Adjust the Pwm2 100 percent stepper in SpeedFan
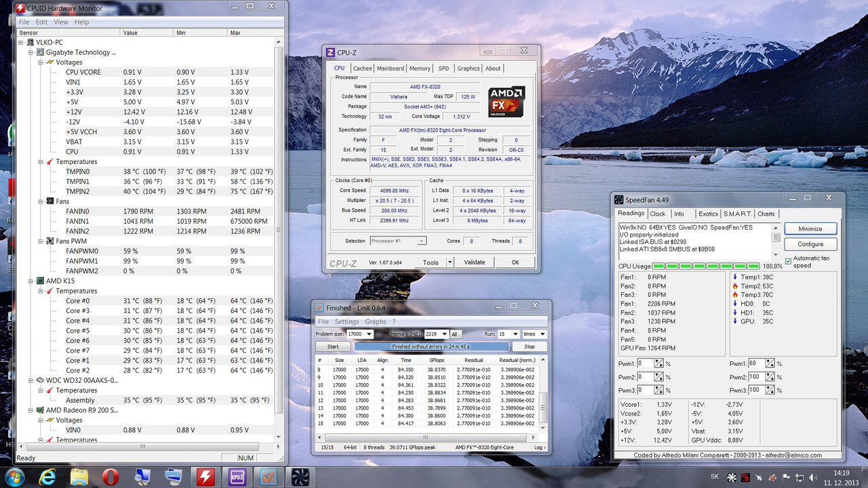868x488 pixels. (x=770, y=377)
